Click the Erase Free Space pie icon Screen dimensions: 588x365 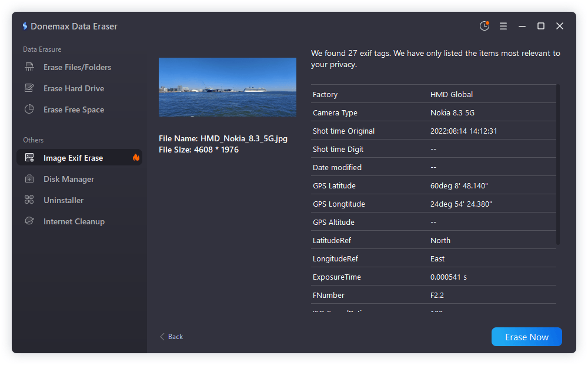click(29, 109)
